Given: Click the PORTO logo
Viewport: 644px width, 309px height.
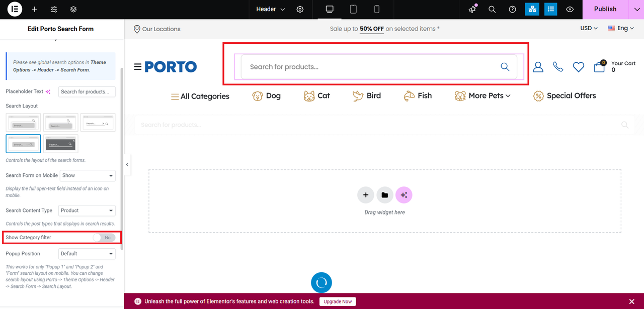Looking at the screenshot, I should (x=171, y=67).
